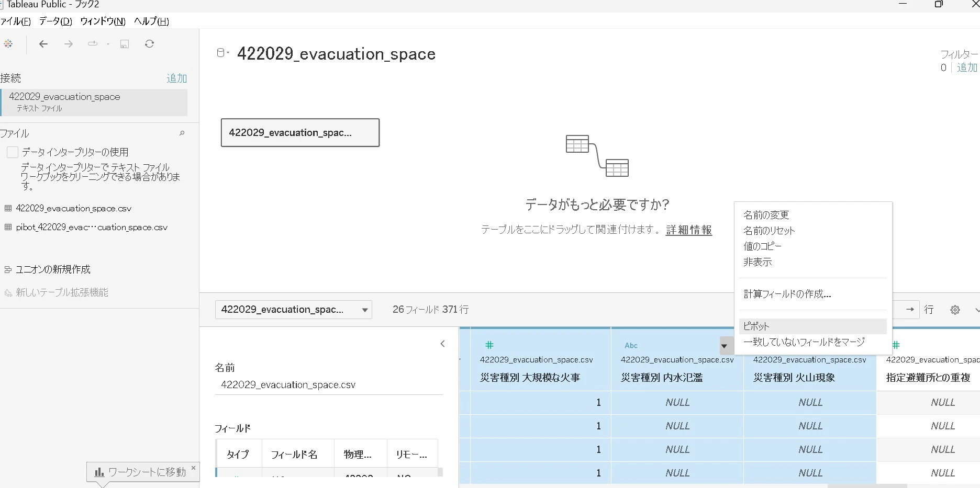Select pibot_422029_evac...cuation_space.csv in file list
980x488 pixels.
pyautogui.click(x=92, y=227)
